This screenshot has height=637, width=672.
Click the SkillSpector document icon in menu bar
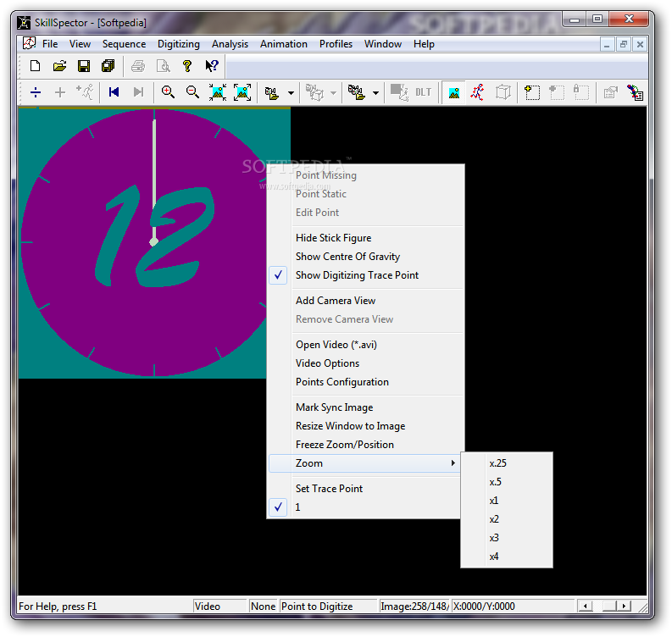click(29, 44)
